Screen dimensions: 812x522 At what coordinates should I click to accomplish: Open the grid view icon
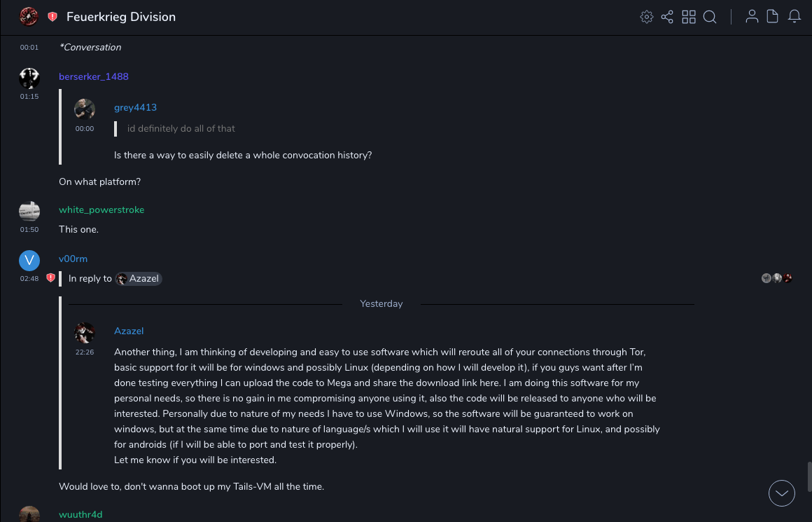pos(689,17)
